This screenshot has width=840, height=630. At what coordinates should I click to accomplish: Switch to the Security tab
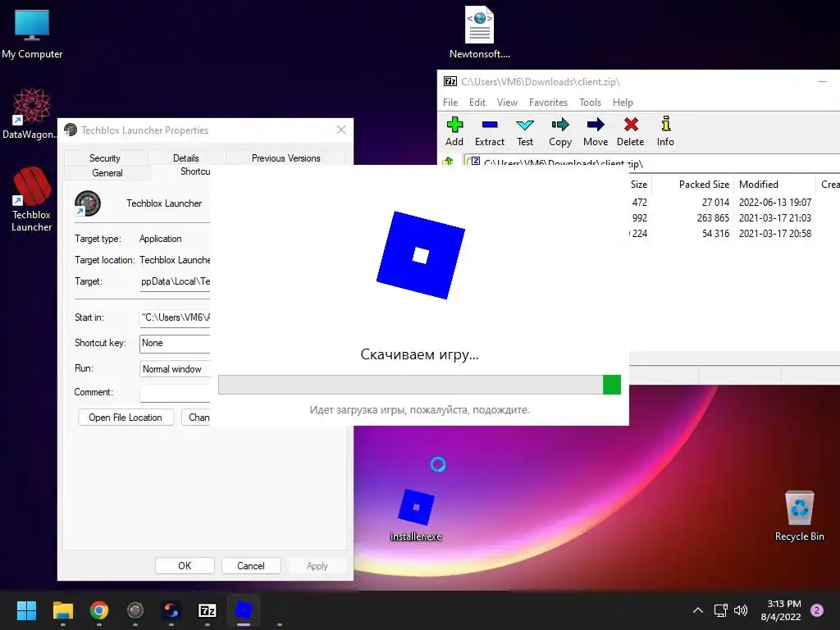[105, 158]
